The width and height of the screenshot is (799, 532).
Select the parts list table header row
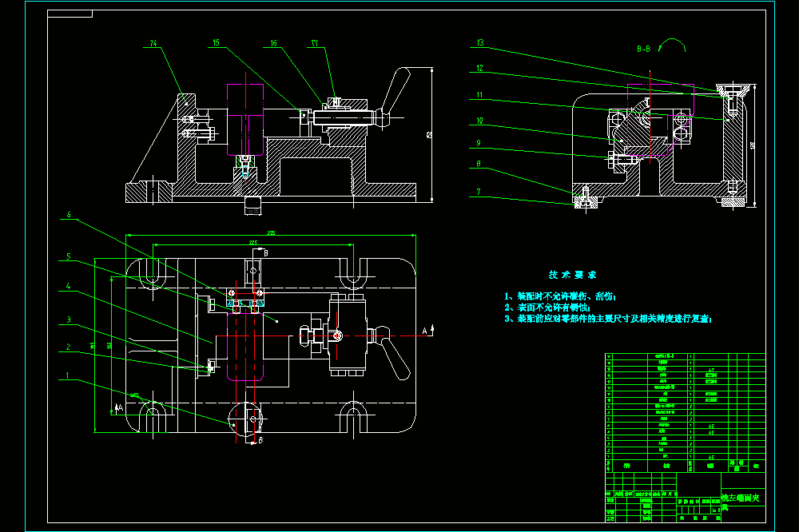pyautogui.click(x=685, y=466)
